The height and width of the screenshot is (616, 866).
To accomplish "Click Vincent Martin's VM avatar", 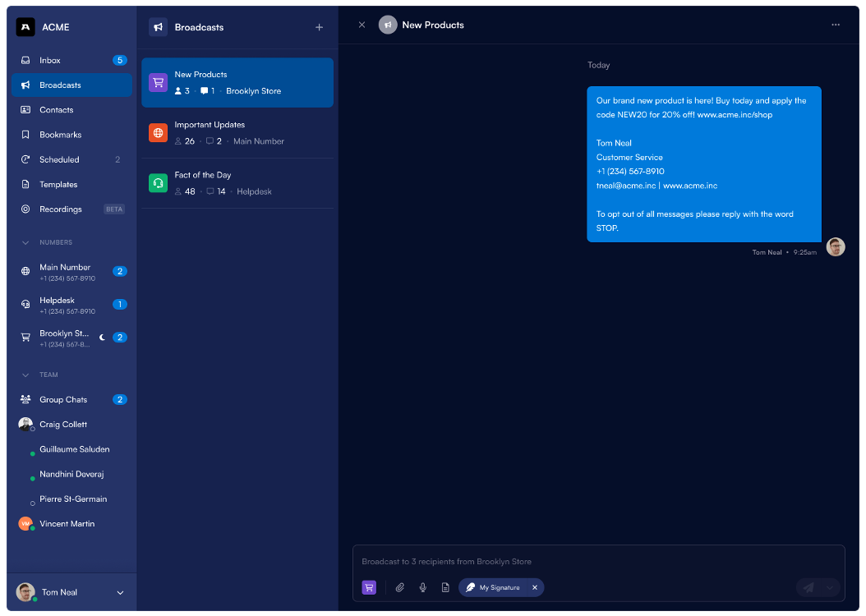I will click(x=25, y=523).
